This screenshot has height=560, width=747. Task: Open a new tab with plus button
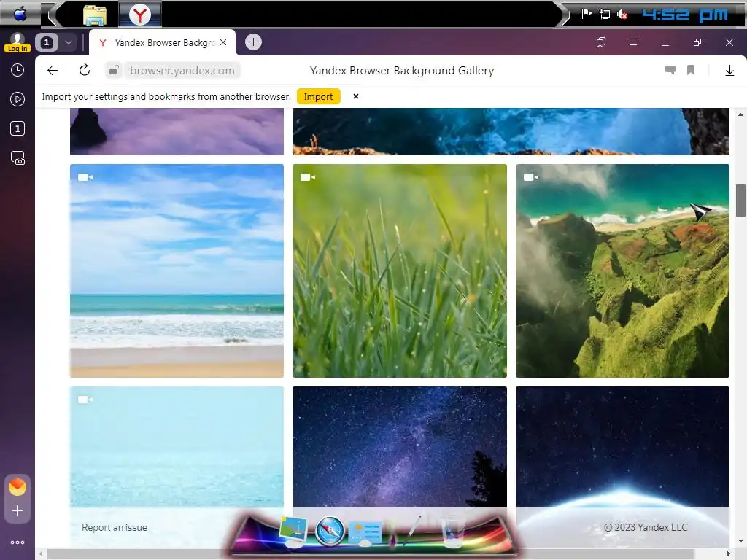click(x=253, y=42)
